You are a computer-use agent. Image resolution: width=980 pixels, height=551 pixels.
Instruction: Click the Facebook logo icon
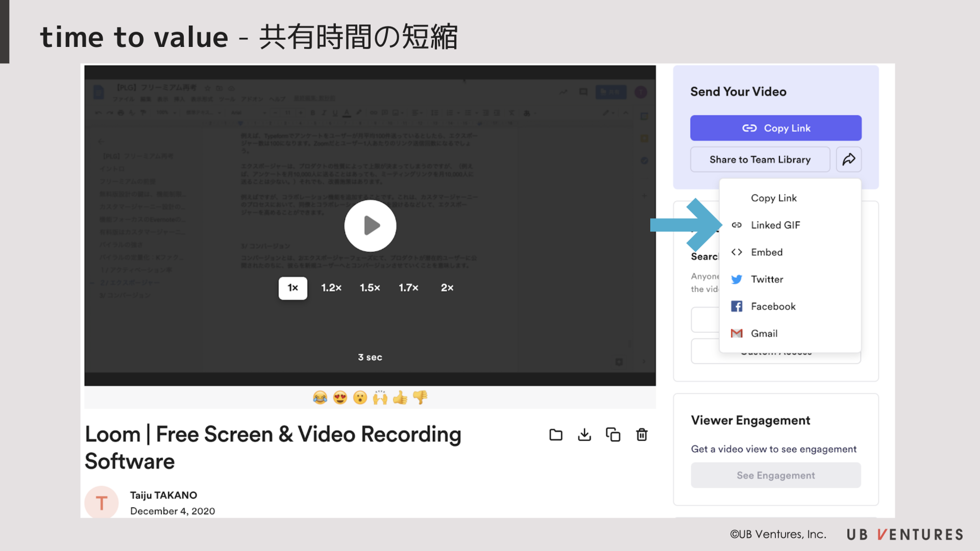[x=737, y=306]
